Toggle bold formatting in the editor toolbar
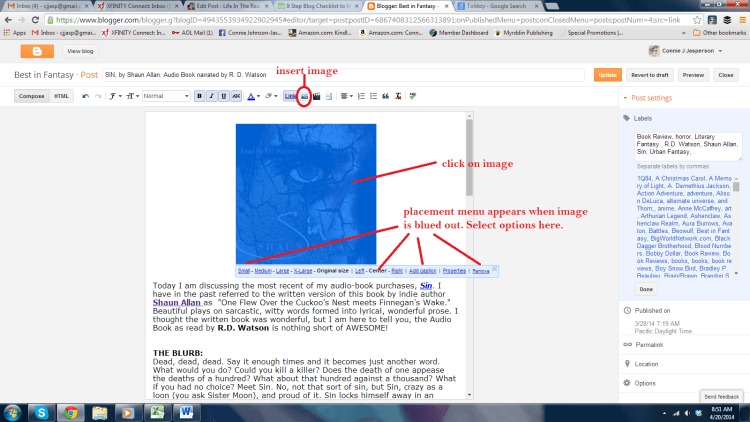The image size is (750, 422). point(199,96)
